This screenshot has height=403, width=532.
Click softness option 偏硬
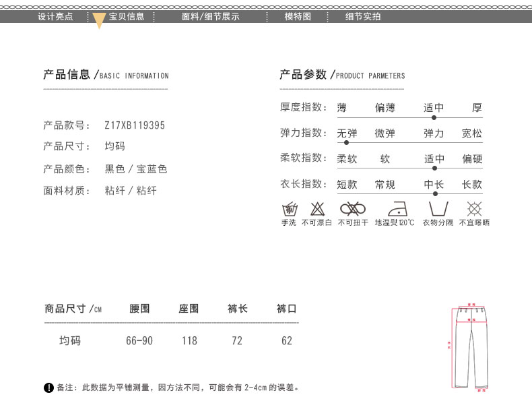point(472,158)
